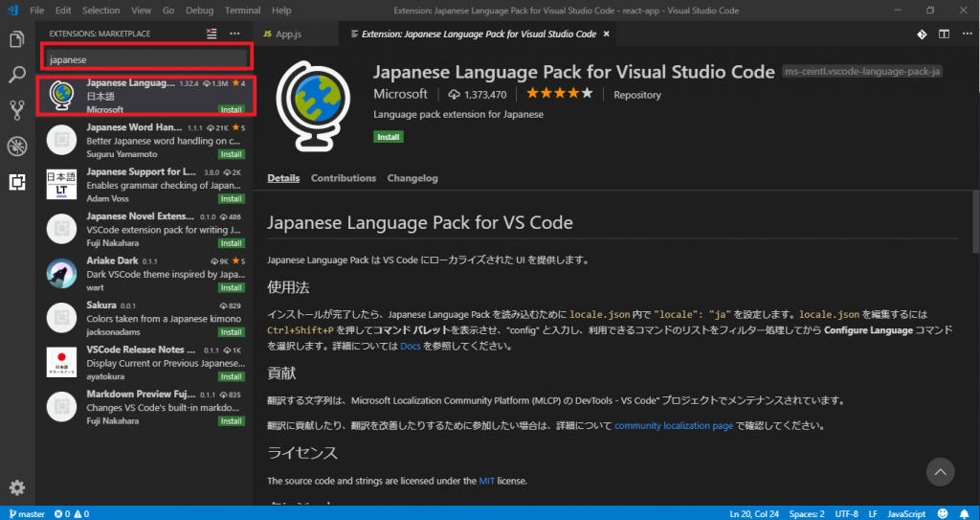Select the Markdown Preview Fuji entry
The width and height of the screenshot is (980, 520).
145,406
